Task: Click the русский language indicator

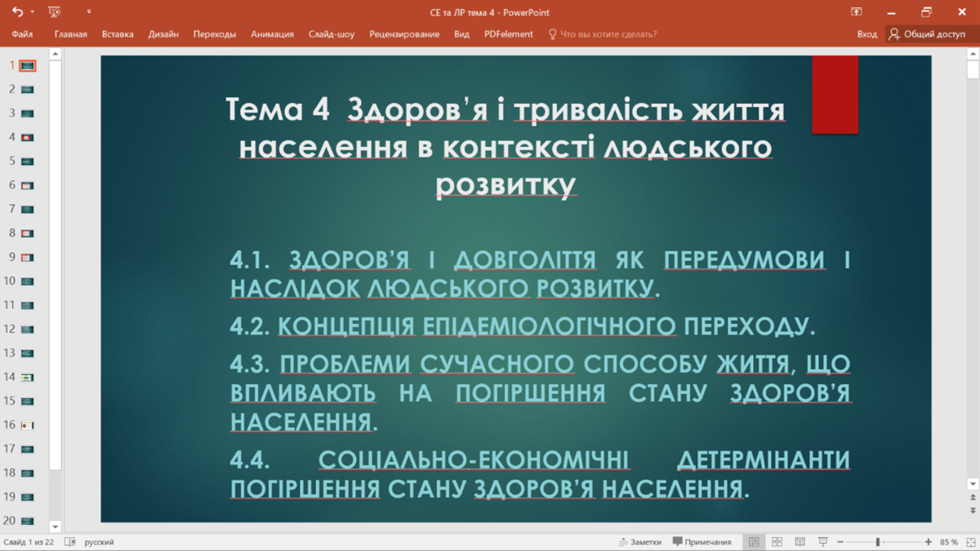Action: tap(100, 542)
